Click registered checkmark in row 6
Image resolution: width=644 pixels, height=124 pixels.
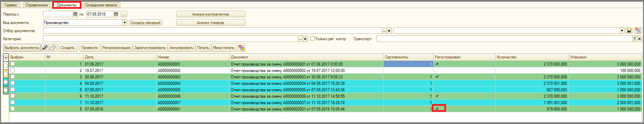(x=437, y=96)
